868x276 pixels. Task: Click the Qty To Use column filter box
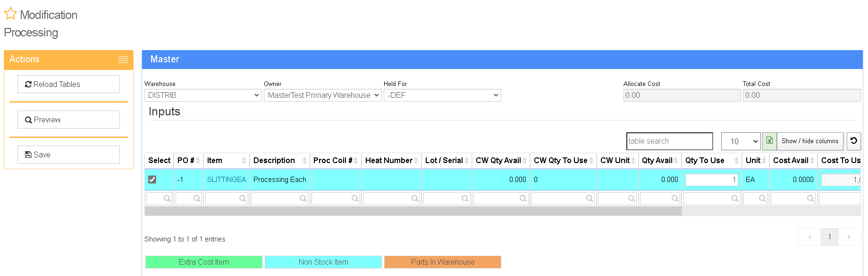[711, 198]
